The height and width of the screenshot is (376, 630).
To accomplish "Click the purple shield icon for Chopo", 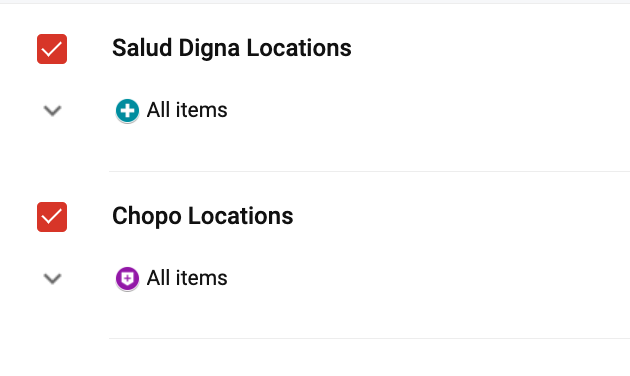I will (127, 278).
